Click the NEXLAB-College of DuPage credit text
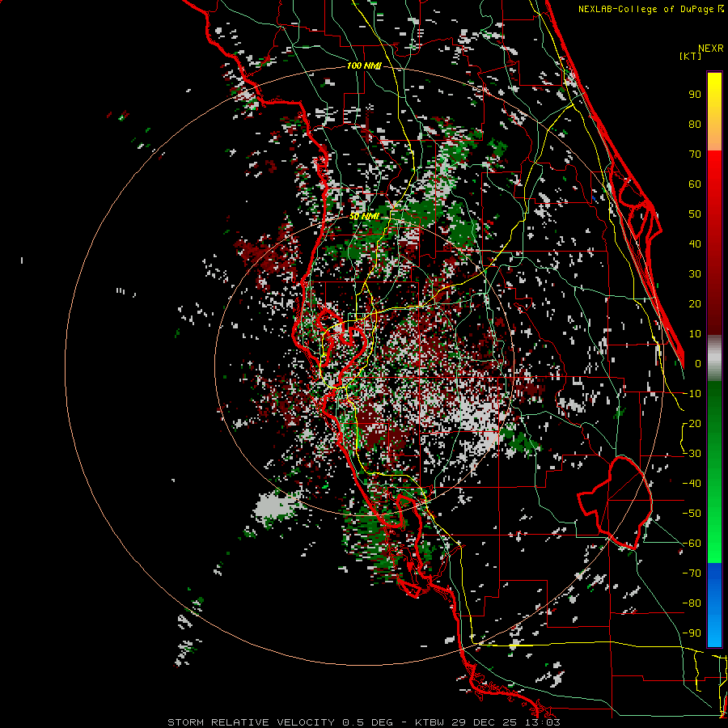The height and width of the screenshot is (728, 728). coord(650,9)
